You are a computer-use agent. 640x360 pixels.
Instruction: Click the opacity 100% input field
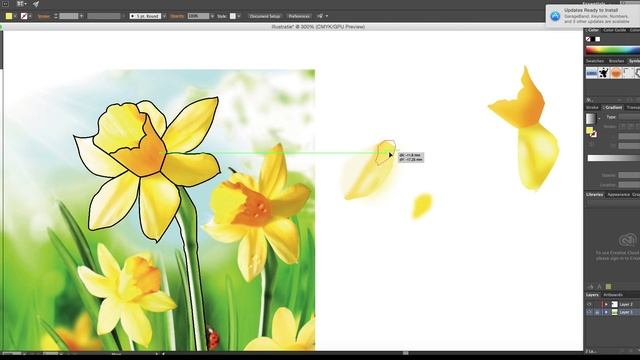click(198, 16)
